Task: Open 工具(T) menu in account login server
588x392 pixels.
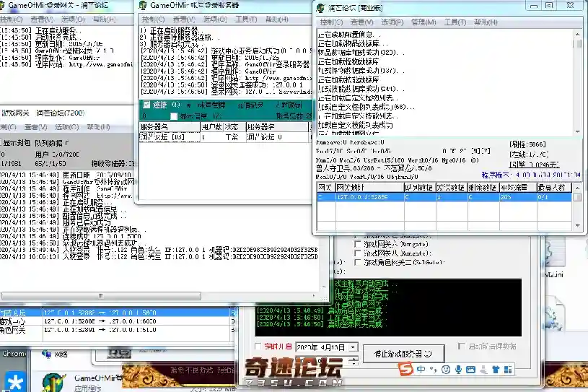Action: (246, 19)
